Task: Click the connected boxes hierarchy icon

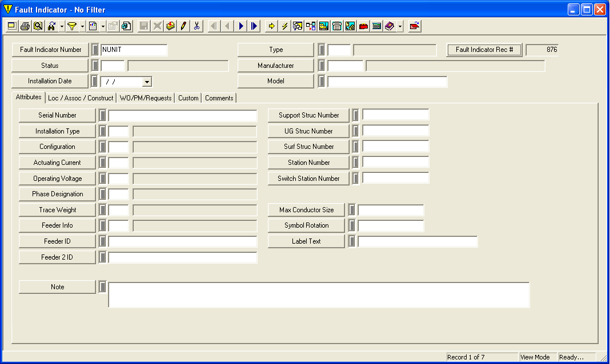Action: (x=311, y=26)
